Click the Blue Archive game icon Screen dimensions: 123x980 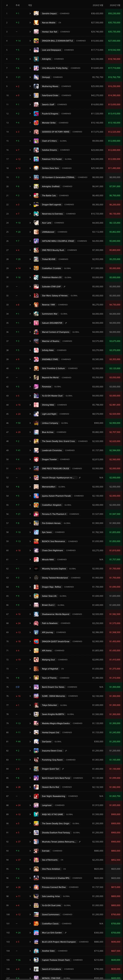click(x=36, y=432)
